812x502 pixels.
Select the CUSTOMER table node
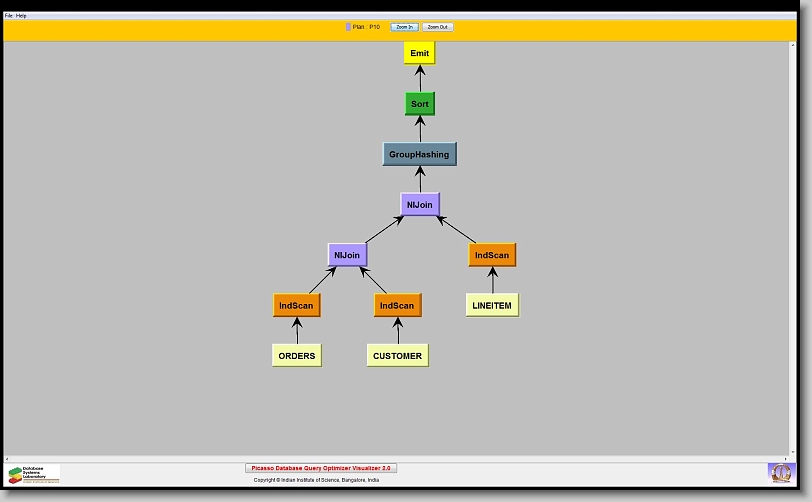coord(397,355)
